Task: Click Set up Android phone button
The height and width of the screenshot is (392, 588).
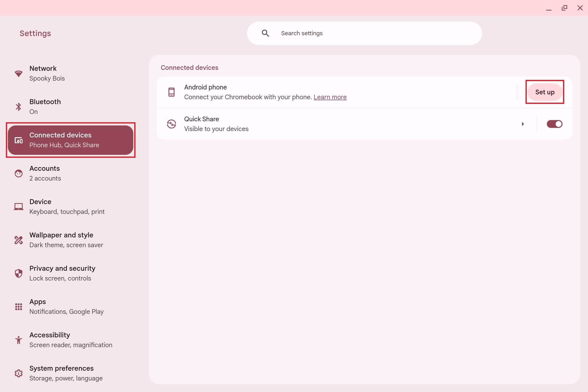Action: pyautogui.click(x=545, y=92)
